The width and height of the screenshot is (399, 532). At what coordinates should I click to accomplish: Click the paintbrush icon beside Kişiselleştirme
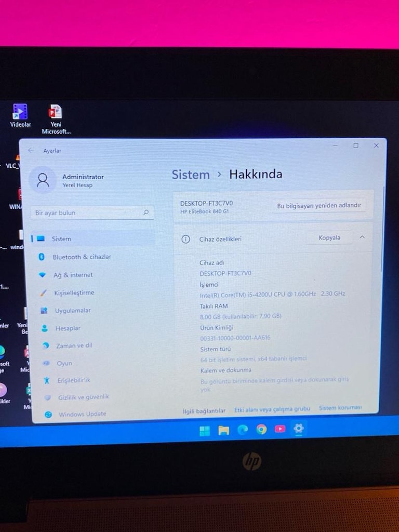43,293
